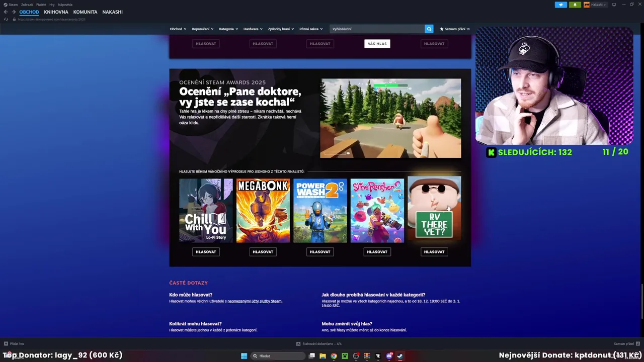This screenshot has height=362, width=644.
Task: Open the Seznam přání wishlist link
Action: click(x=454, y=29)
